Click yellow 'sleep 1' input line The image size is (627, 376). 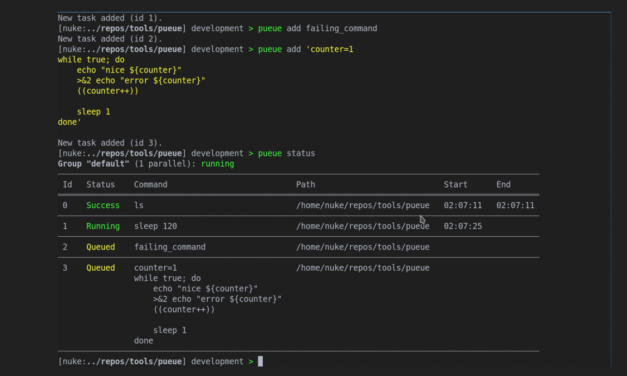pos(93,112)
